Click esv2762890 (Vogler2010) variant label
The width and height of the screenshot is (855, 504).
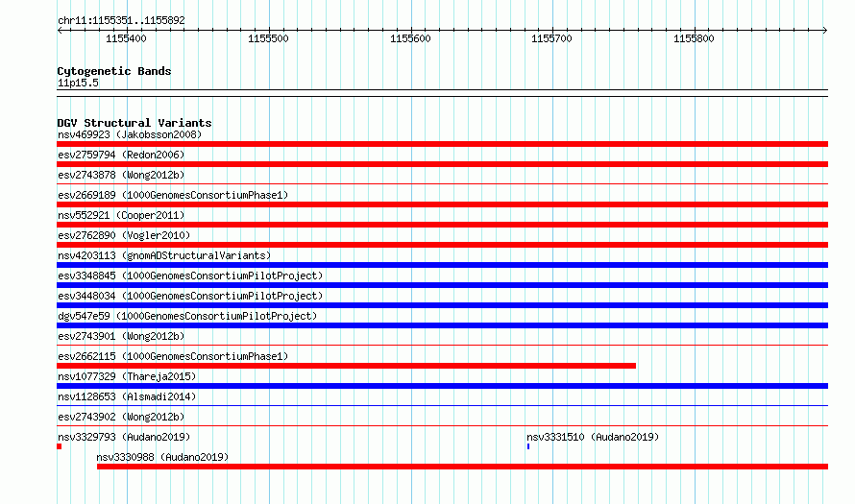pos(124,235)
